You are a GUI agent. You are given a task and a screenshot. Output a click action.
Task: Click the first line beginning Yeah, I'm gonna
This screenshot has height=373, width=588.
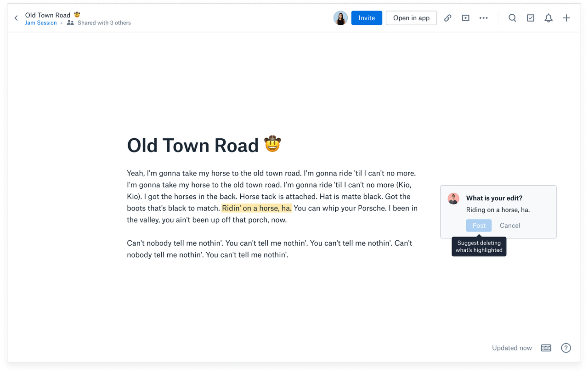[x=271, y=173]
